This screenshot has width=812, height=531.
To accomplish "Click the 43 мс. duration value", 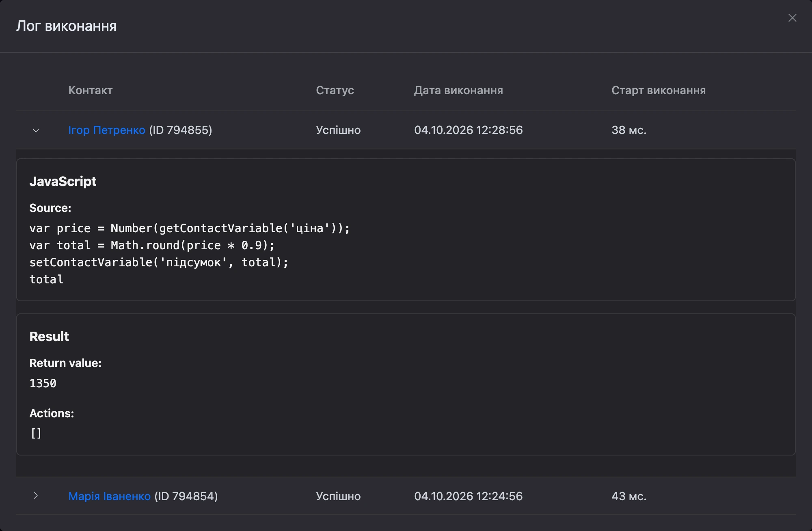I will coord(629,496).
